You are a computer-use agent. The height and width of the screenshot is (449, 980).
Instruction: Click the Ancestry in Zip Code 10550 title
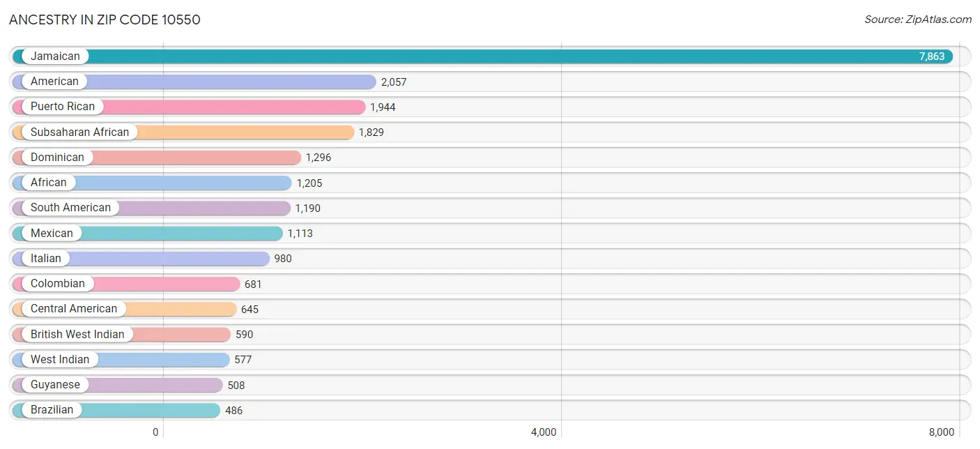(x=105, y=20)
